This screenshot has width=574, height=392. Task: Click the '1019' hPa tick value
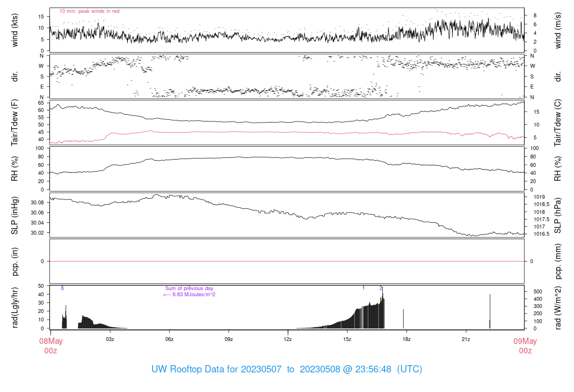[539, 197]
